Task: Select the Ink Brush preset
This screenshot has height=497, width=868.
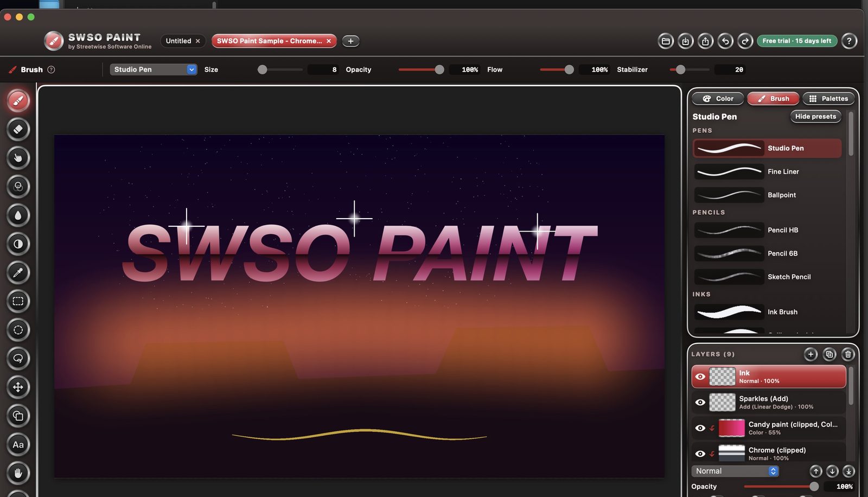Action: [767, 312]
